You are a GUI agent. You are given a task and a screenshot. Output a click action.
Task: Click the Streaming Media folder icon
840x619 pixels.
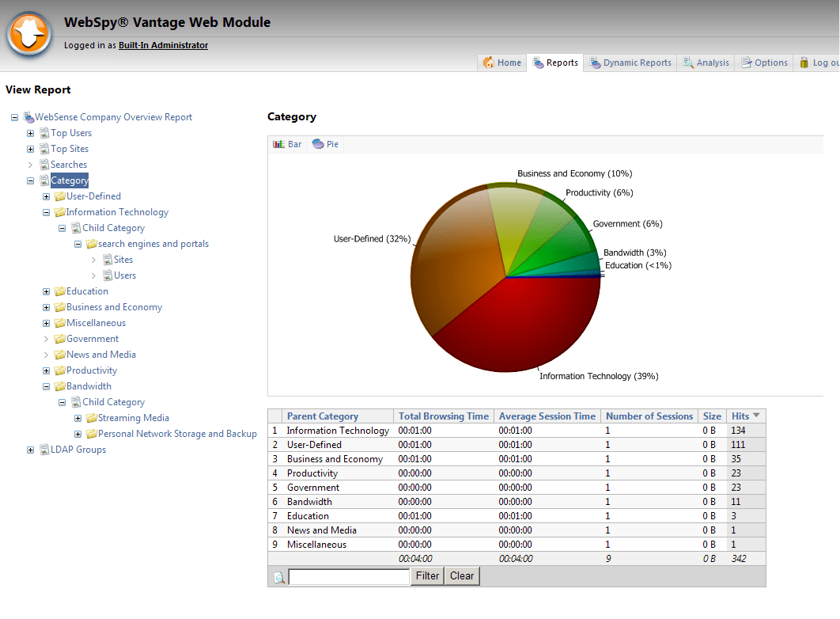pyautogui.click(x=92, y=418)
